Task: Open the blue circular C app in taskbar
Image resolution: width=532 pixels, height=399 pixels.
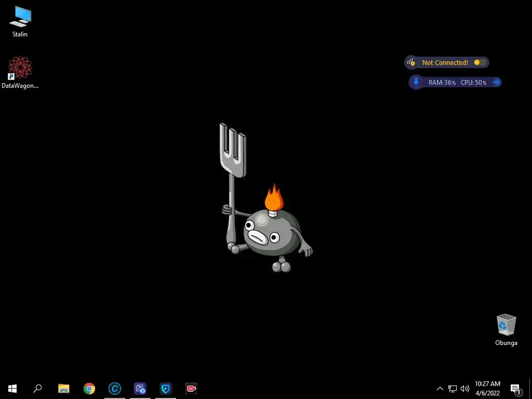Action: (x=115, y=389)
